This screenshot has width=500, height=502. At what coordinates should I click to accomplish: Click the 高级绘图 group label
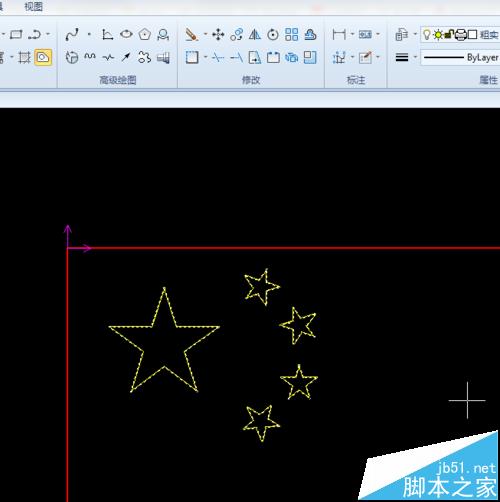(x=118, y=80)
